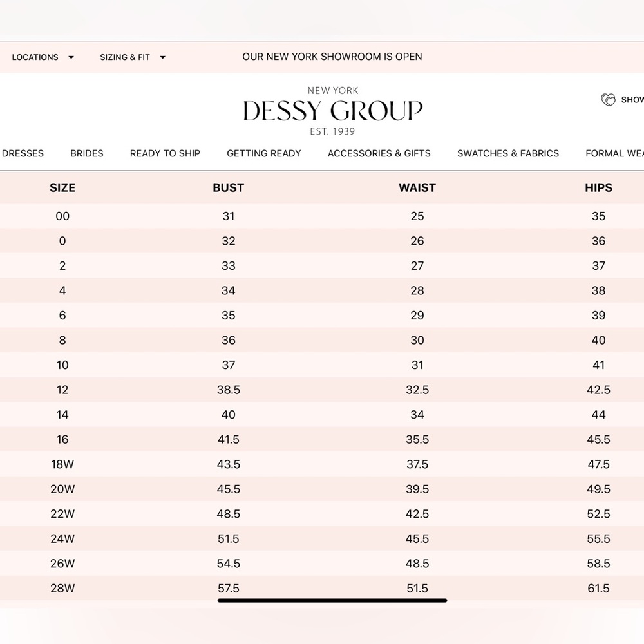The width and height of the screenshot is (644, 644).
Task: Select the size 00 row label
Action: (62, 216)
